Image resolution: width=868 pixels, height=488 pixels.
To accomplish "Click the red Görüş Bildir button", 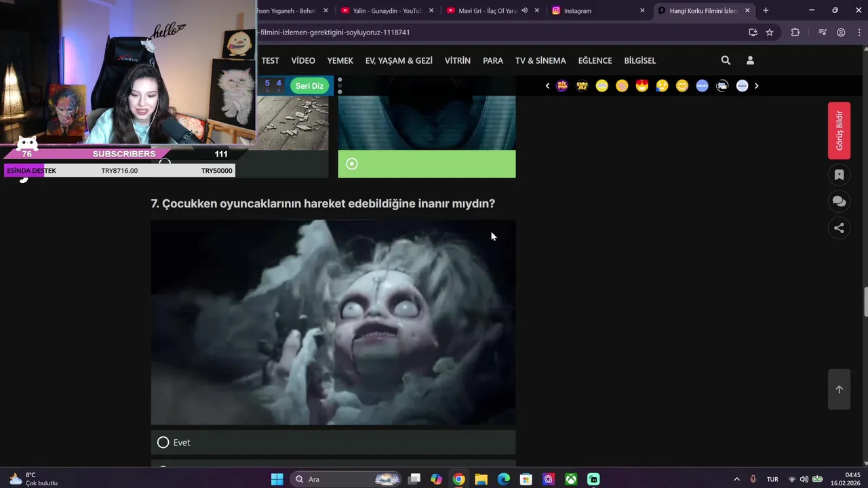I will 839,131.
